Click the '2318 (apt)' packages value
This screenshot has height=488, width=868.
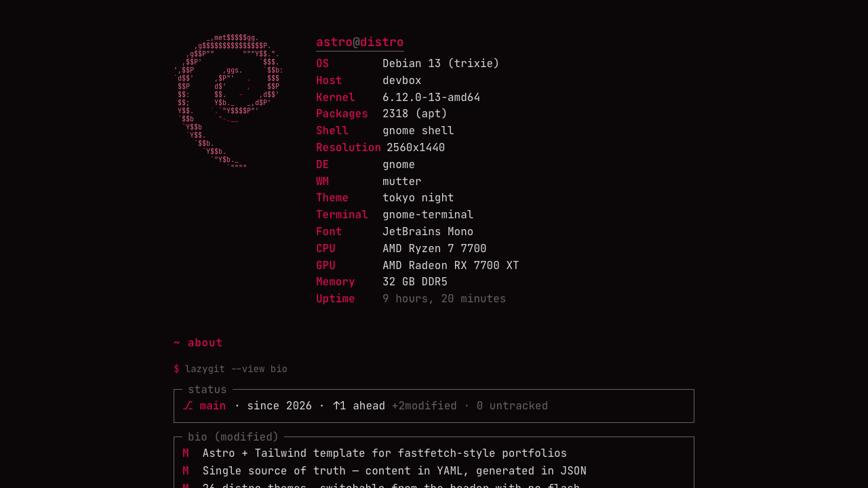[415, 114]
